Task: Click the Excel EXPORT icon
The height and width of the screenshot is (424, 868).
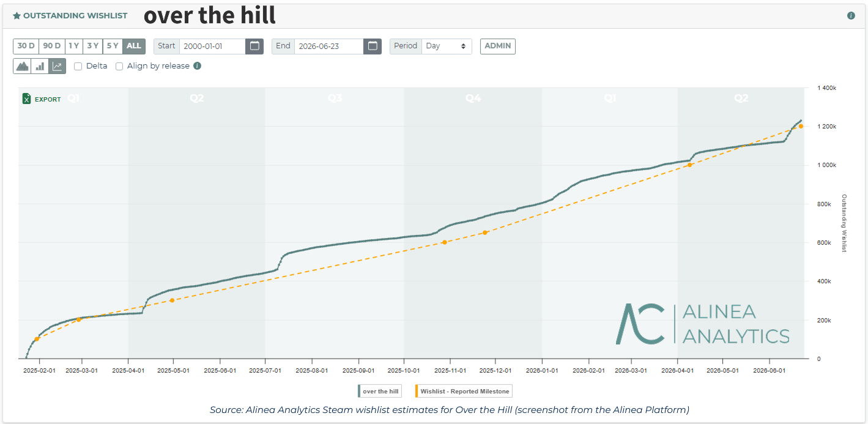Action: [26, 99]
